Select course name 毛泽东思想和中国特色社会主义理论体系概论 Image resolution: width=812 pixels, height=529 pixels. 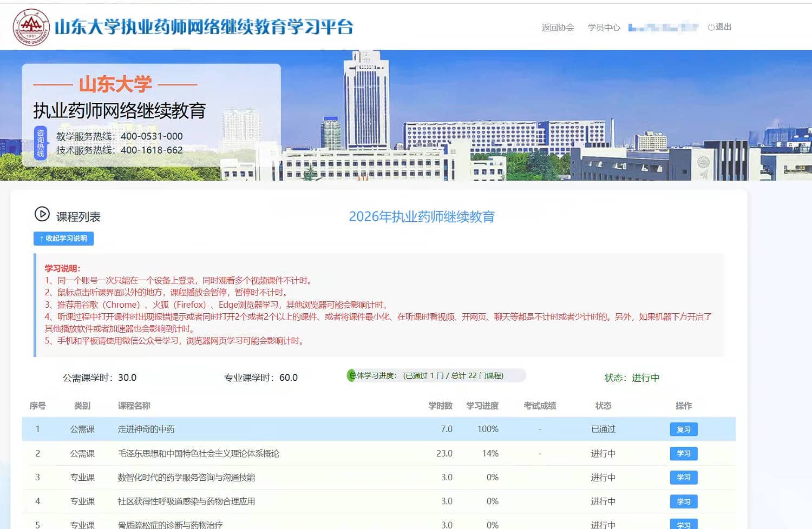199,453
